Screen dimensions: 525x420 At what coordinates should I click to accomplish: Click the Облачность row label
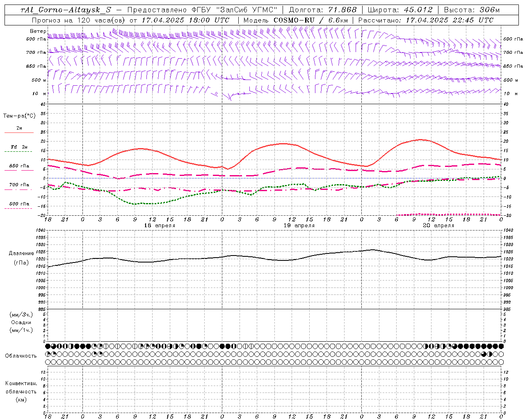[21, 356]
